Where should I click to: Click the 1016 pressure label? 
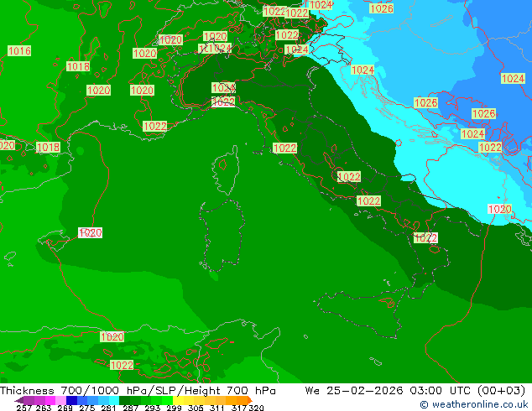pos(19,51)
